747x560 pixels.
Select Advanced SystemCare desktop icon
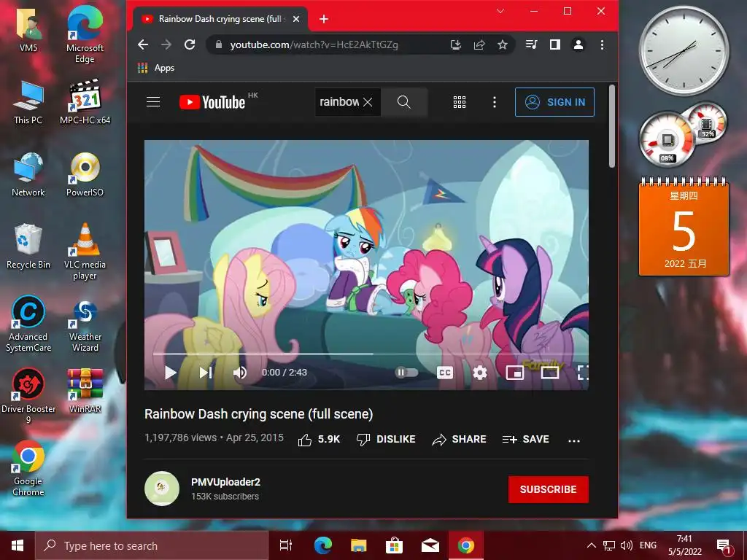pyautogui.click(x=28, y=324)
